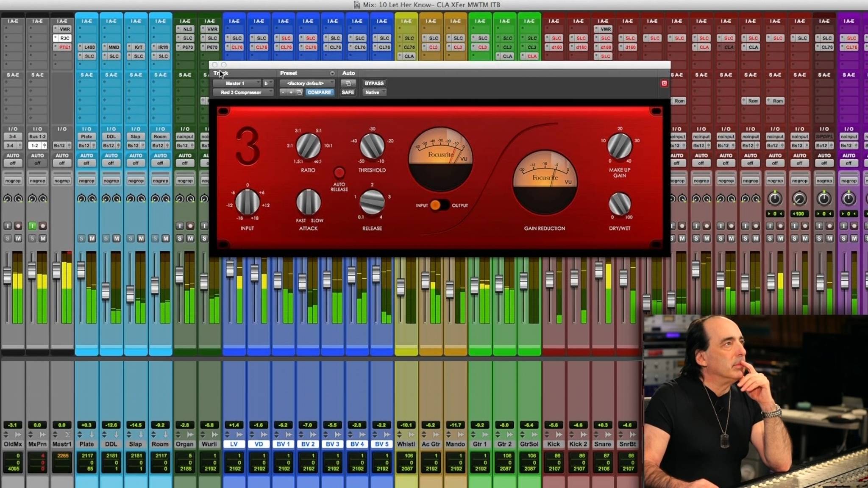Viewport: 868px width, 488px height.
Task: Click the BYPASS button on the Red 3 Compressor
Action: (x=374, y=83)
